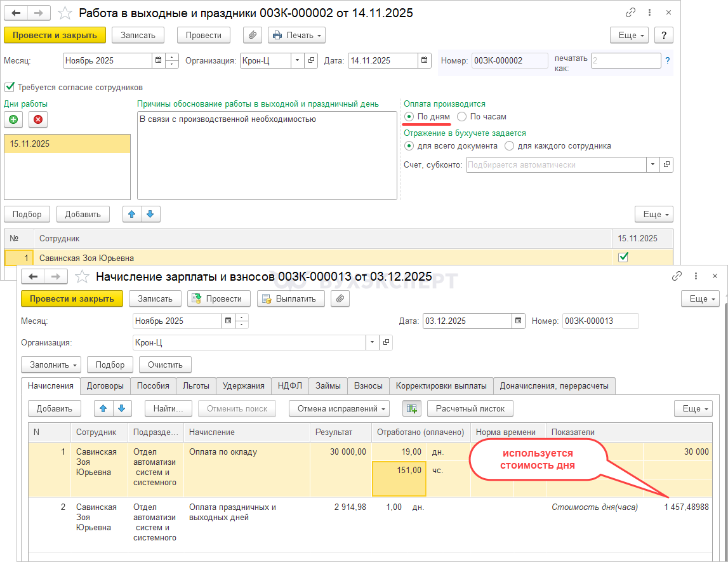
Task: Open calendar picker next to date 14.11.2025
Action: 425,61
